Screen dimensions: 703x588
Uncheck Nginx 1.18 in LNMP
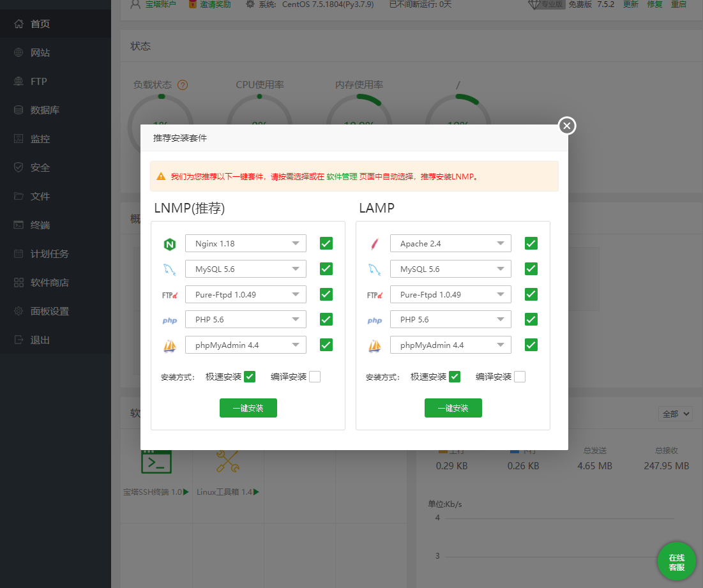(x=326, y=243)
